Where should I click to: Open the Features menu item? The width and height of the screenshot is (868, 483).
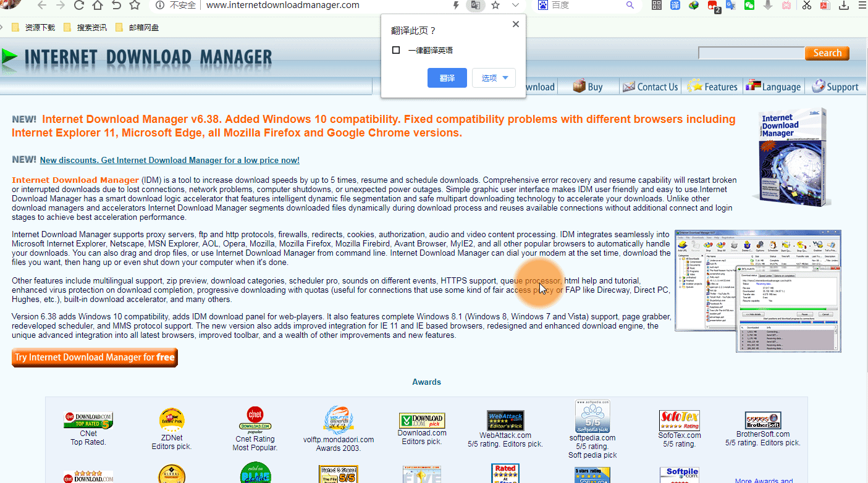(712, 86)
